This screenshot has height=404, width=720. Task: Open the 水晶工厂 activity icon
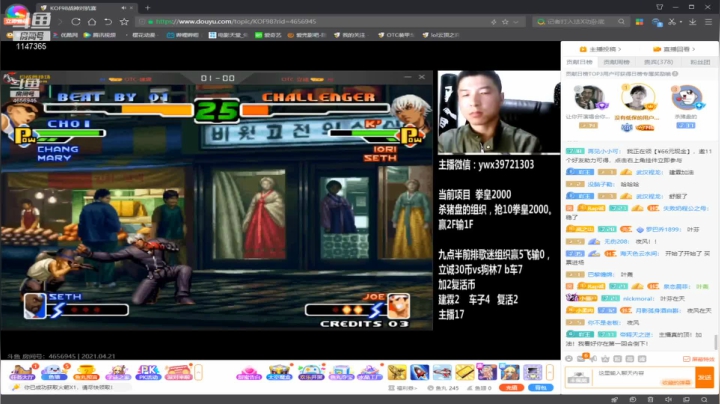(x=370, y=372)
